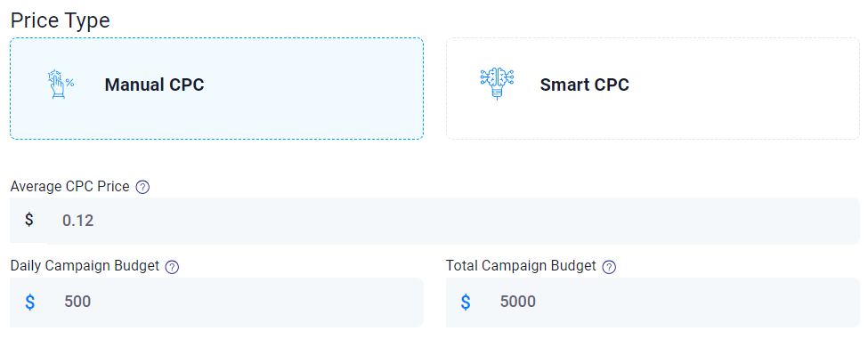Click blue dollar icon in Daily Budget field
Screen dimensions: 868x339
coord(30,302)
